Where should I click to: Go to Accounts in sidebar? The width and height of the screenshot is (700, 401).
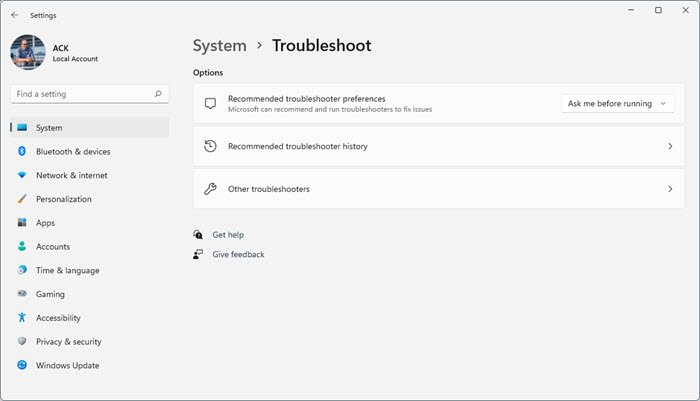pyautogui.click(x=52, y=247)
